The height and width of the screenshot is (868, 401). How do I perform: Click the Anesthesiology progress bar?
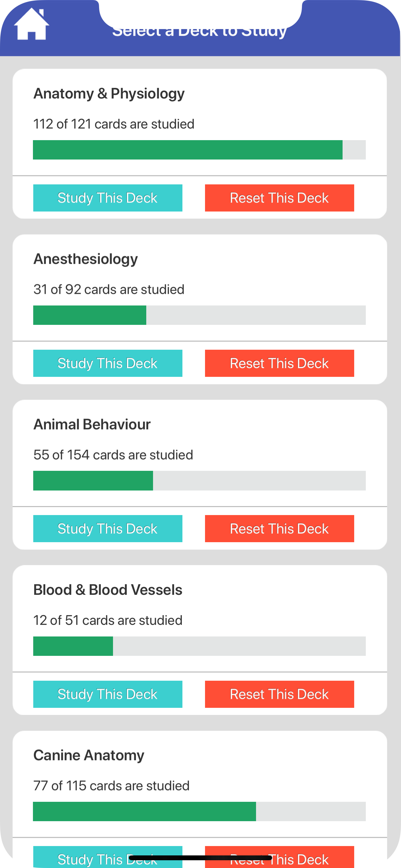(199, 315)
